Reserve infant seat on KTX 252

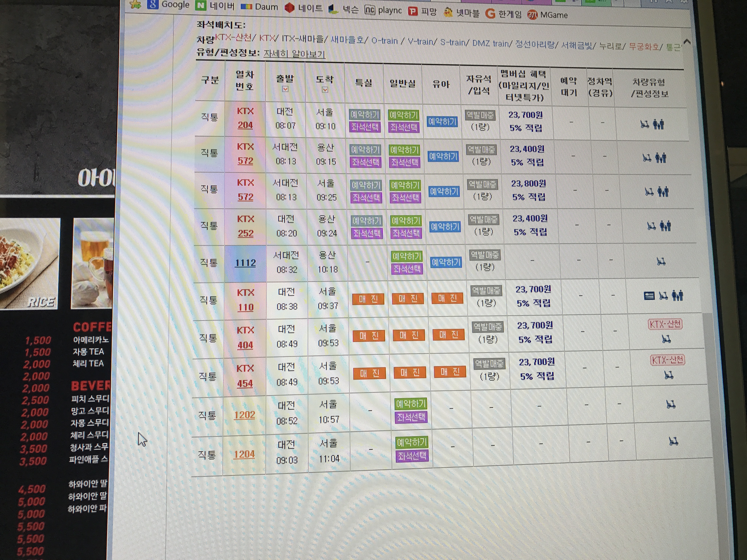point(445,227)
